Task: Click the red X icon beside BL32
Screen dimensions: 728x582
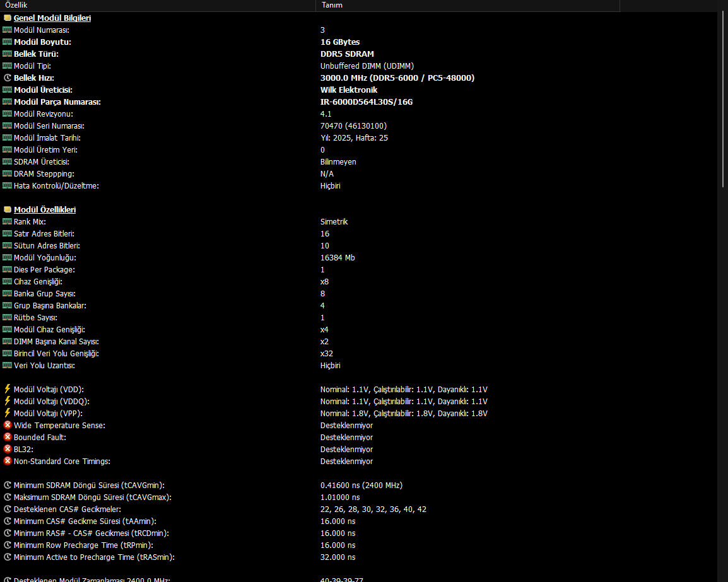Action: [8, 449]
